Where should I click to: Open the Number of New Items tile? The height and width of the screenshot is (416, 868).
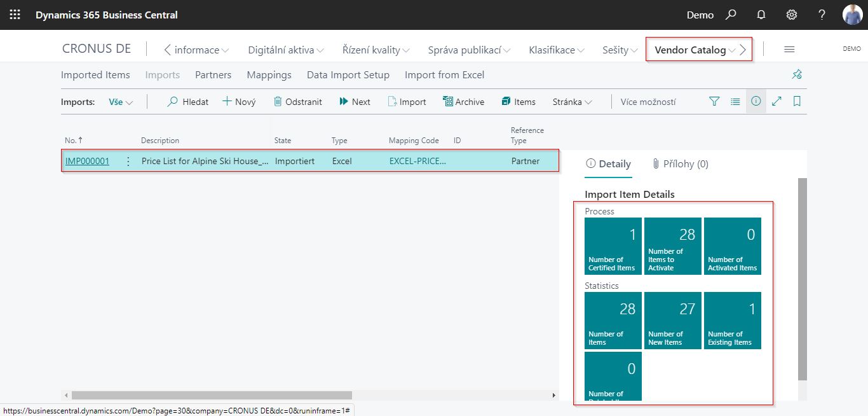click(673, 321)
